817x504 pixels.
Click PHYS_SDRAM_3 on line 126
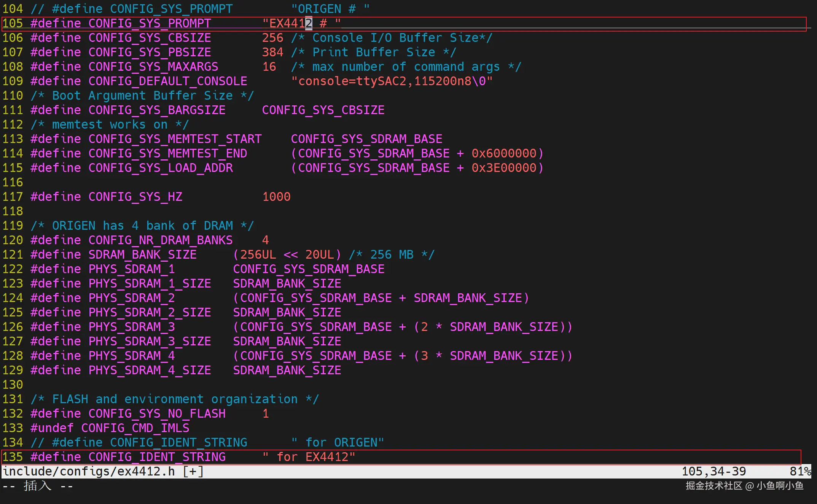(131, 327)
